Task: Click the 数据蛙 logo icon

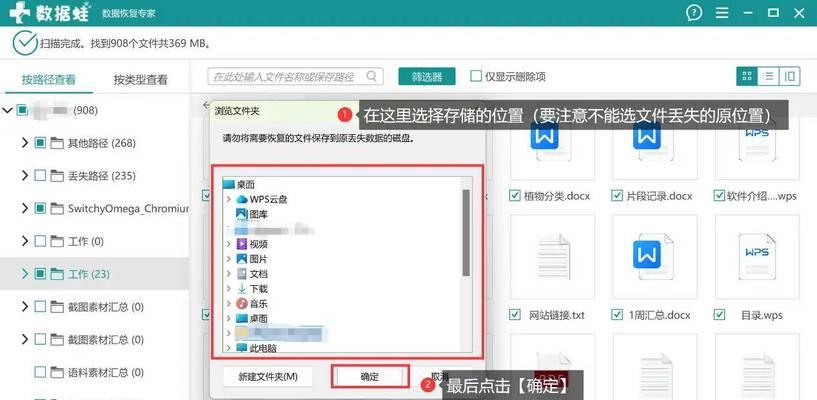Action: tap(20, 12)
